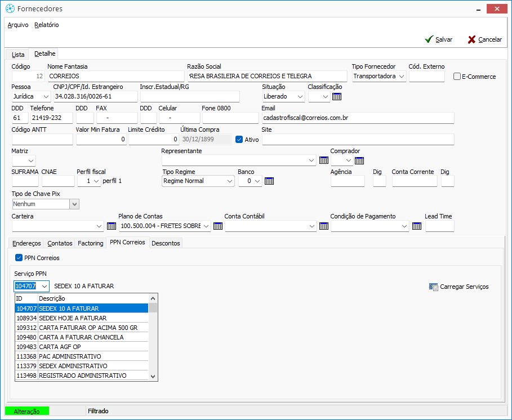Open the Situação Liberado dropdown

pos(300,97)
